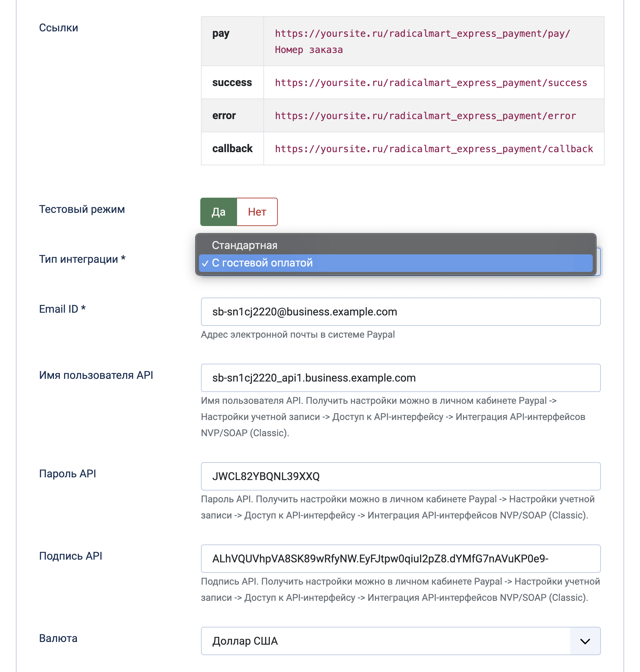Click the bold success row header cell
Screen dimensions: 640x672
click(232, 83)
